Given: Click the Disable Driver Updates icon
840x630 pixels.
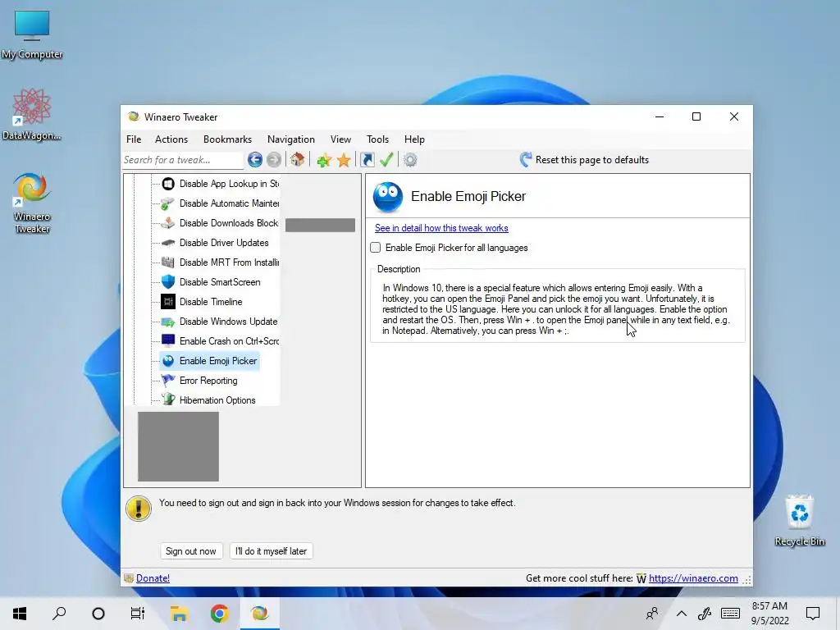Looking at the screenshot, I should (168, 243).
